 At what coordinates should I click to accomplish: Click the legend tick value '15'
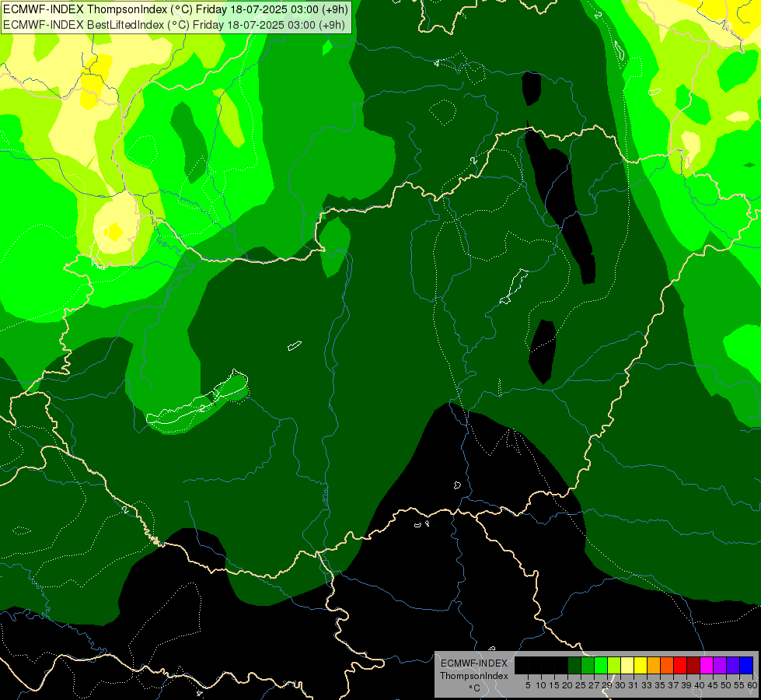[x=554, y=685]
